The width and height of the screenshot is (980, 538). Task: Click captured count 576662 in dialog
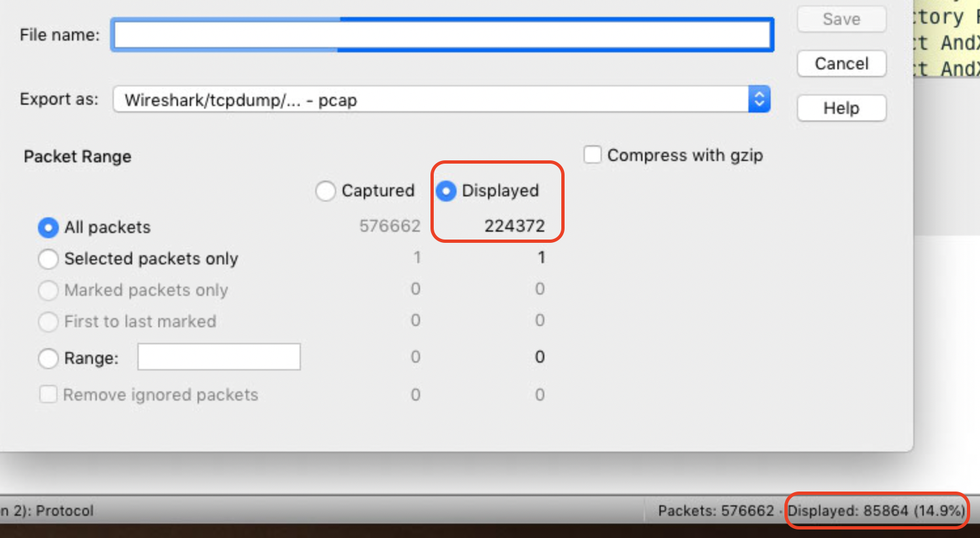pos(390,226)
